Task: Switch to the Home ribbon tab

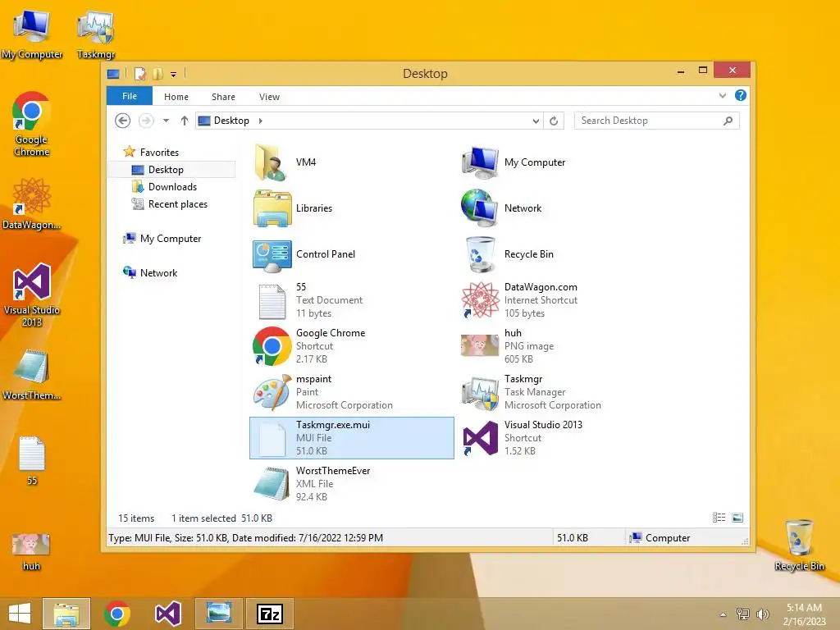Action: click(x=176, y=97)
